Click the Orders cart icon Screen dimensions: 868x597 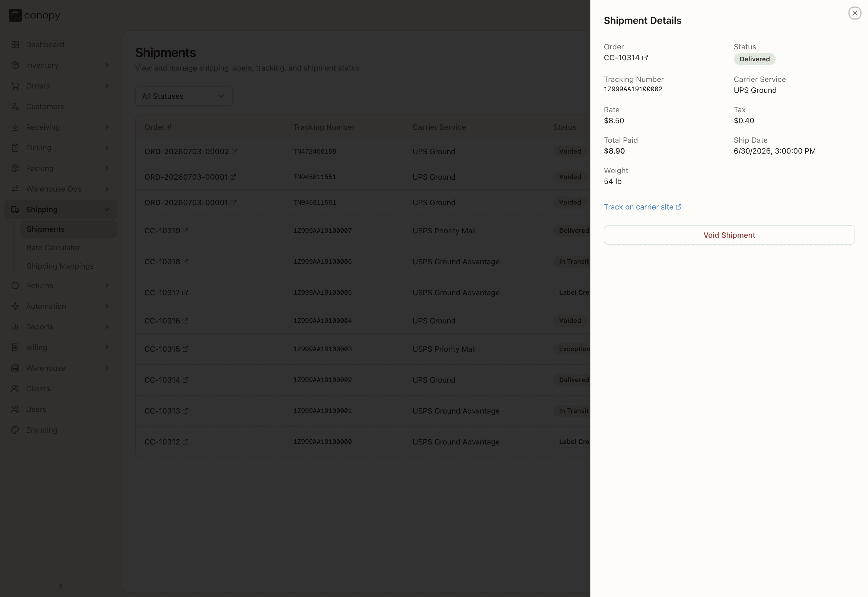15,86
